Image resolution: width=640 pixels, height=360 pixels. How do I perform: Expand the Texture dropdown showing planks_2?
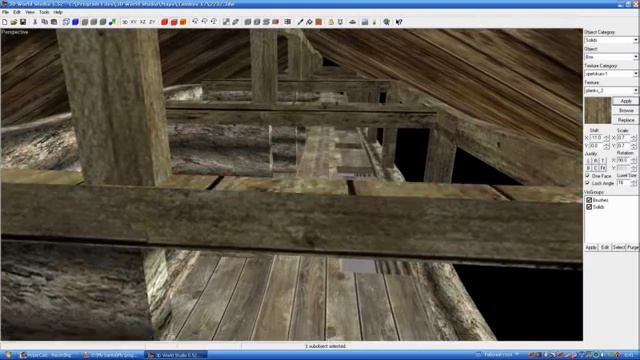click(x=636, y=91)
